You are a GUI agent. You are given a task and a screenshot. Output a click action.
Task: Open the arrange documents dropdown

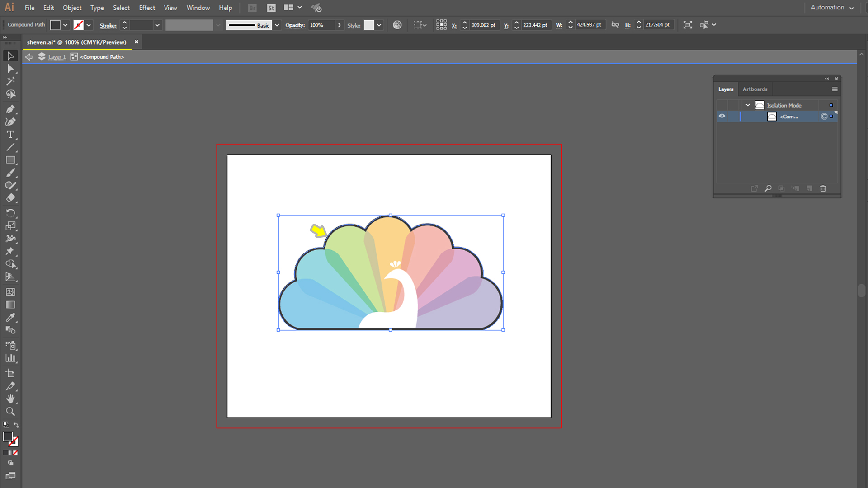click(293, 8)
